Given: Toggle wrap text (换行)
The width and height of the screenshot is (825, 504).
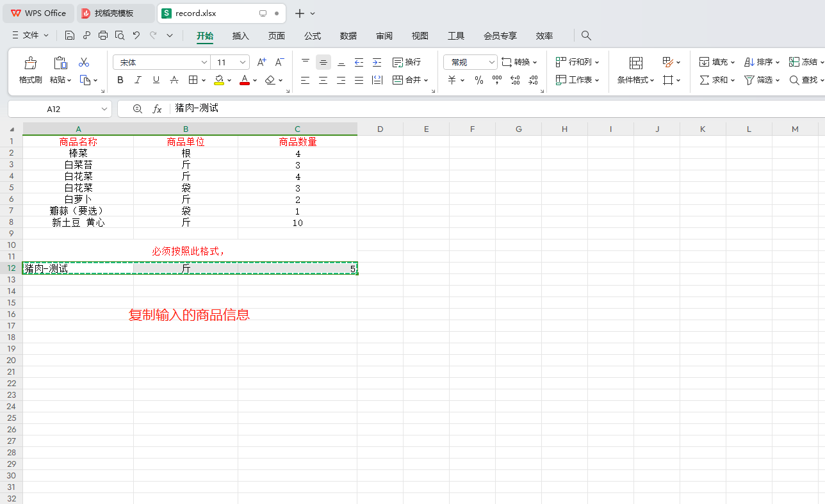Looking at the screenshot, I should point(407,62).
